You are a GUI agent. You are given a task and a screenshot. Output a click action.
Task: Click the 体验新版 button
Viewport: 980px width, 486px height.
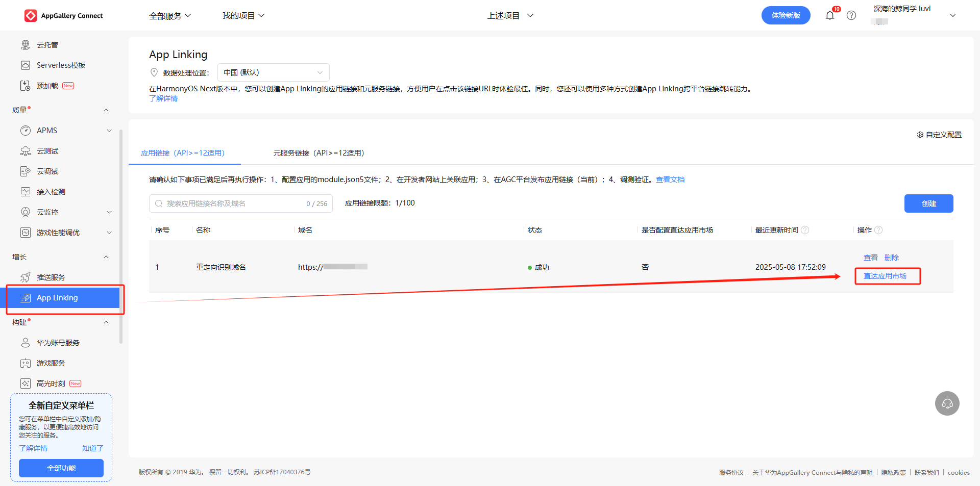coord(786,15)
